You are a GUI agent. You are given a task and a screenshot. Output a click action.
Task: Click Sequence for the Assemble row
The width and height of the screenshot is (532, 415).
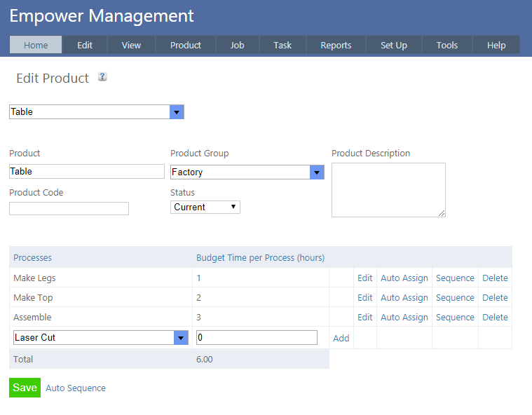(455, 318)
